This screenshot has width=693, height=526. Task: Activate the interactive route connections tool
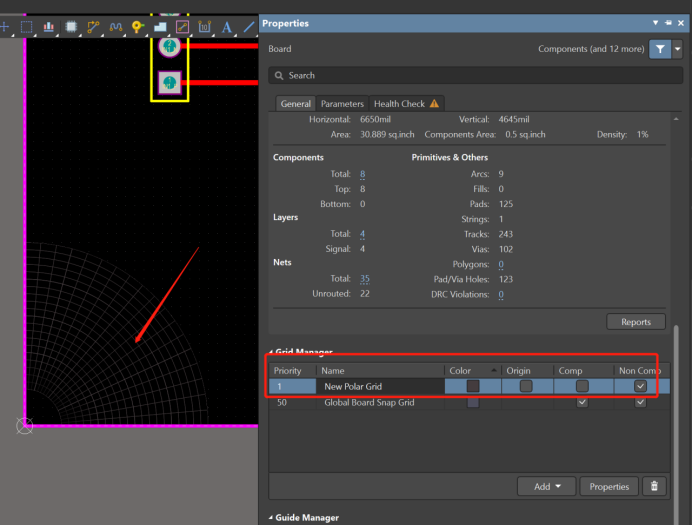[93, 27]
